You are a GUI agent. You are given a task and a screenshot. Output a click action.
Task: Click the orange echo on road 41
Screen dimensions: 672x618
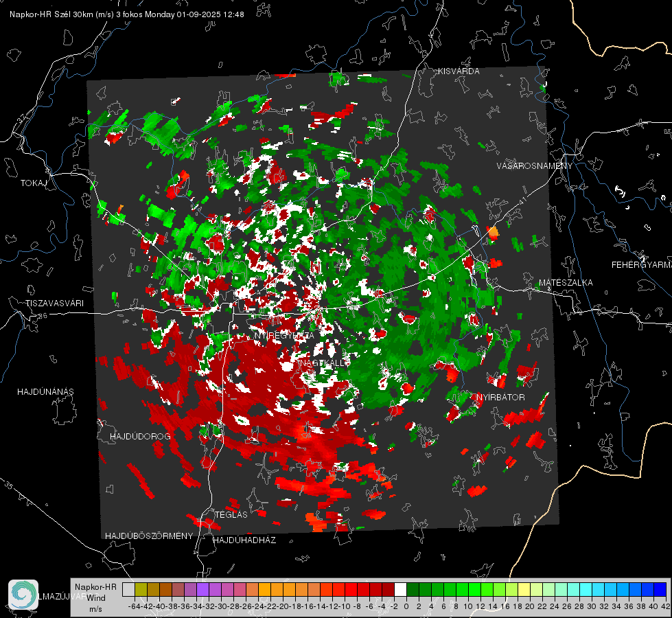pyautogui.click(x=494, y=233)
